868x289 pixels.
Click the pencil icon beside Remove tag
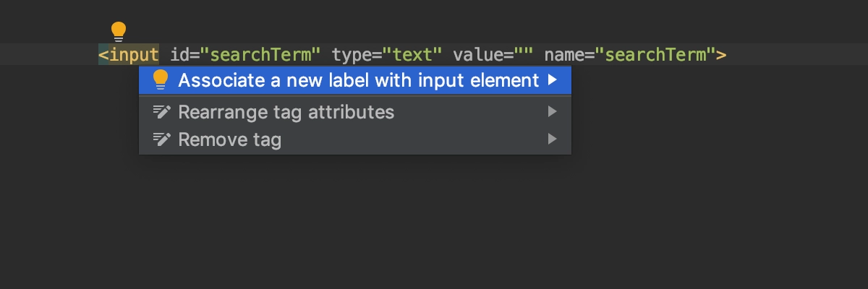pos(161,139)
